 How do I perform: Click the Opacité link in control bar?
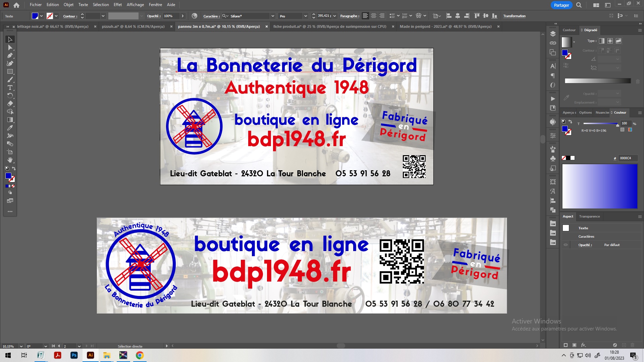(x=154, y=16)
